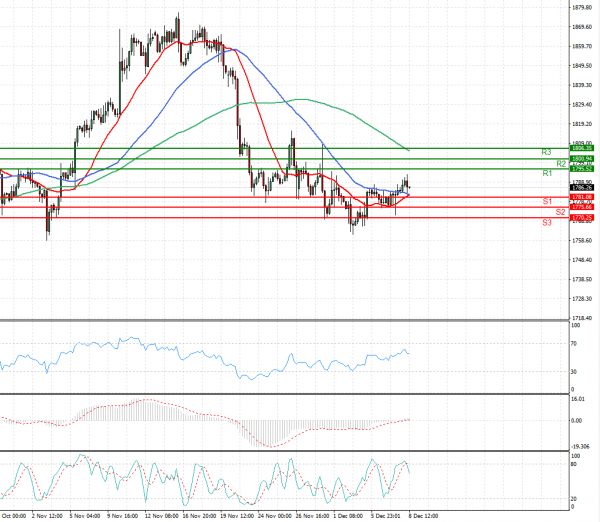Click the 26 Nov 16:00 time label
The width and height of the screenshot is (600, 522).
(x=312, y=516)
